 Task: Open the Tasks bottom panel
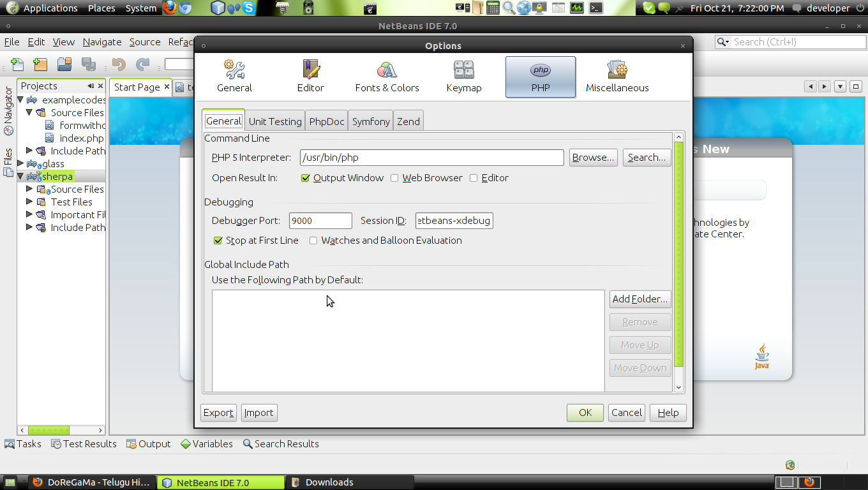click(23, 444)
